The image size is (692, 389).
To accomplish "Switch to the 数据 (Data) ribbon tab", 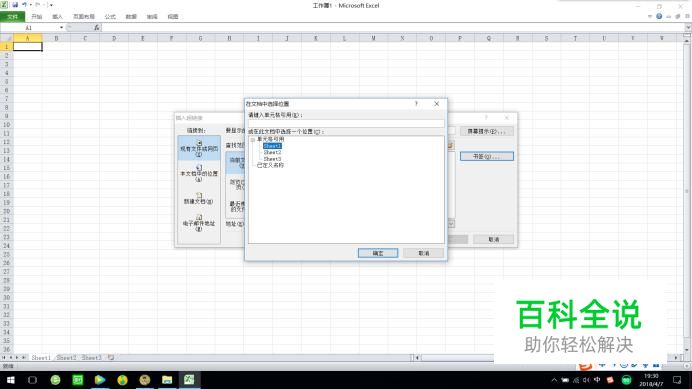I will point(131,17).
